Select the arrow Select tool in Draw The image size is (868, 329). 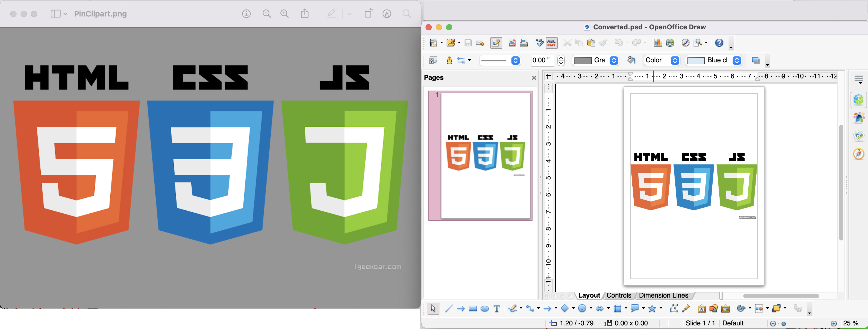tap(433, 308)
